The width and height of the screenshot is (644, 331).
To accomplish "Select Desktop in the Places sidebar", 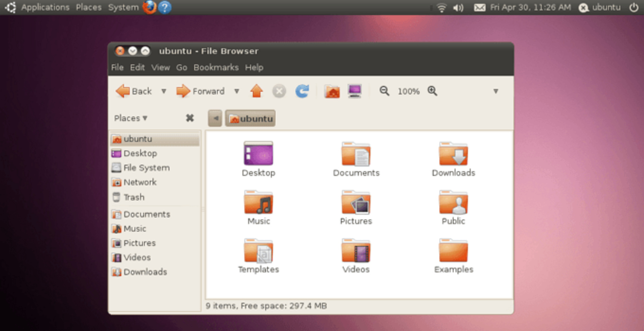I will coord(155,153).
